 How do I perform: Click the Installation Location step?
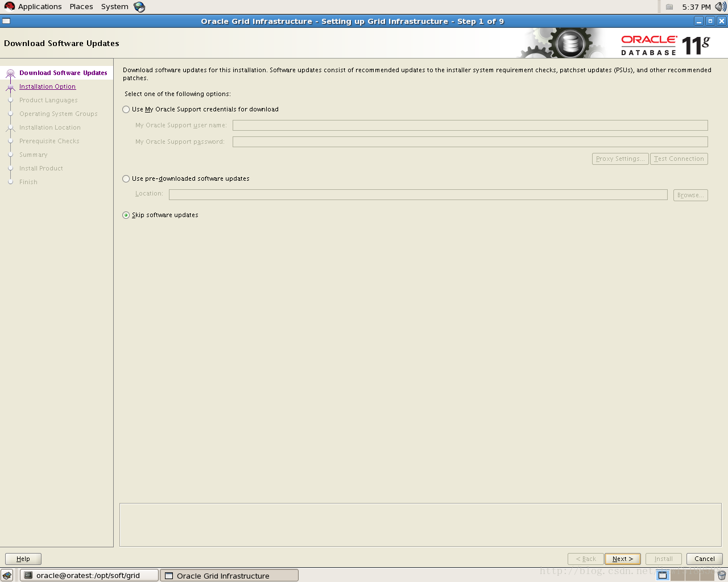click(x=50, y=128)
